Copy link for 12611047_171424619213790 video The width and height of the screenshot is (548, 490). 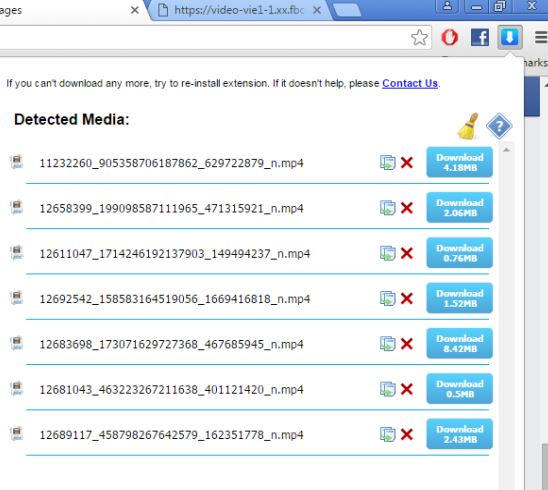click(x=388, y=253)
